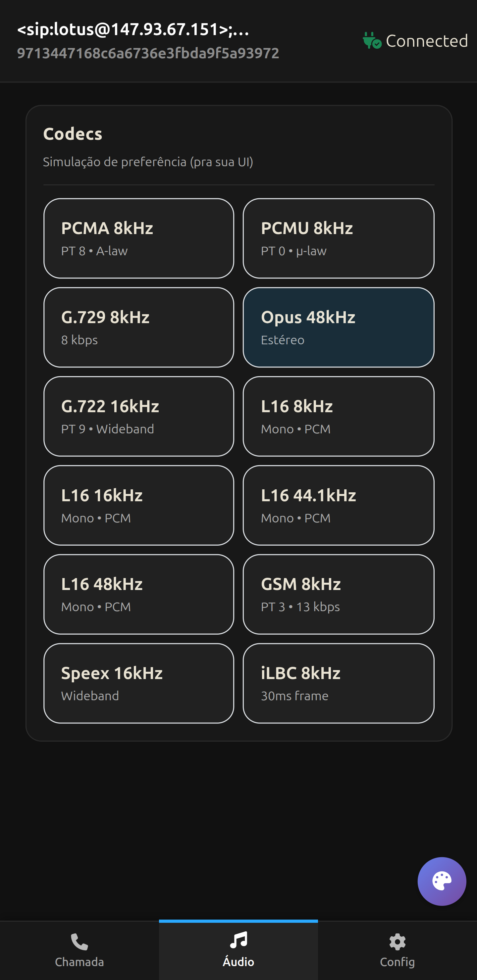Click the SIP address header text
The height and width of the screenshot is (980, 477).
pyautogui.click(x=133, y=31)
